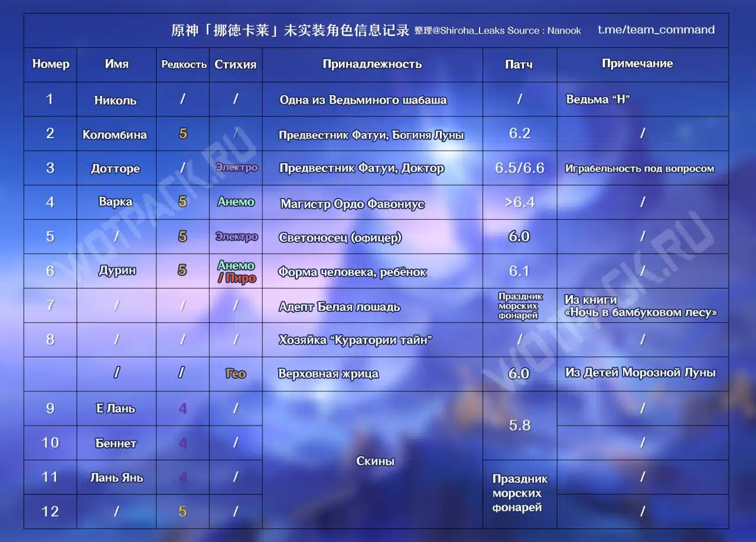Click the patch value '6.5/6.6'
Viewport: 756px width, 542px height.
tap(520, 168)
